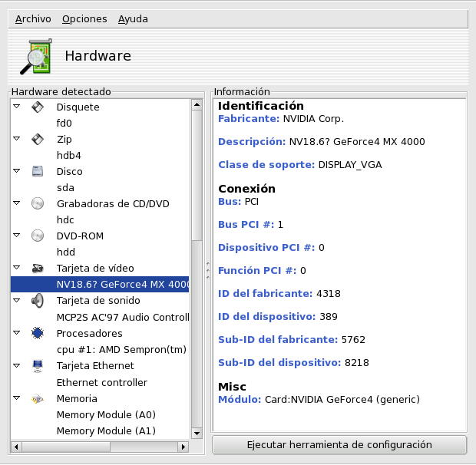Collapse the Memoria category
This screenshot has height=465, width=476.
click(17, 398)
